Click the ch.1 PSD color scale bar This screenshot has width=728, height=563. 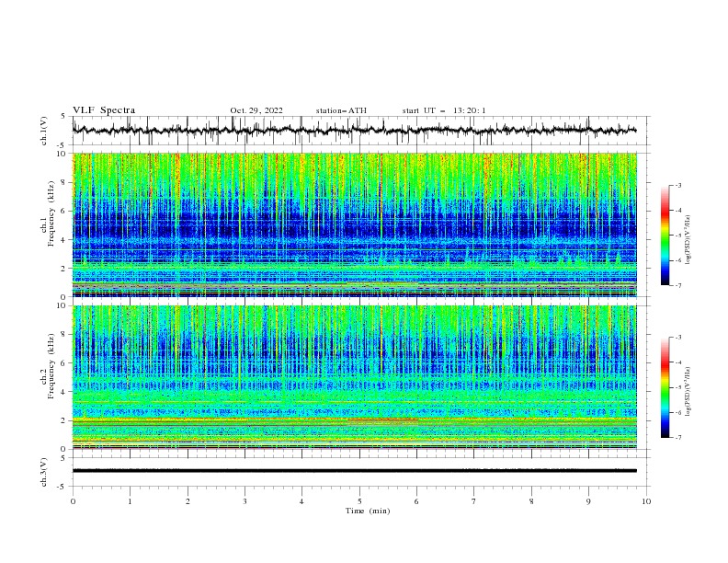665,235
